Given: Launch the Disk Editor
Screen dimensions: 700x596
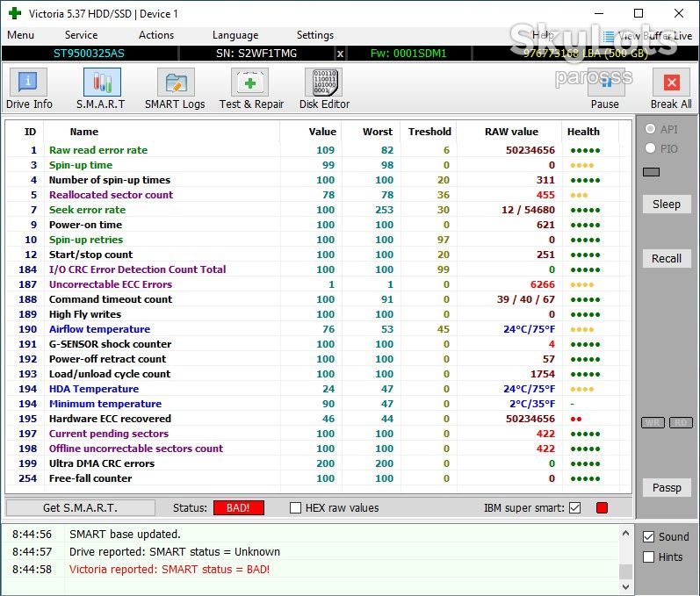Looking at the screenshot, I should pyautogui.click(x=324, y=89).
